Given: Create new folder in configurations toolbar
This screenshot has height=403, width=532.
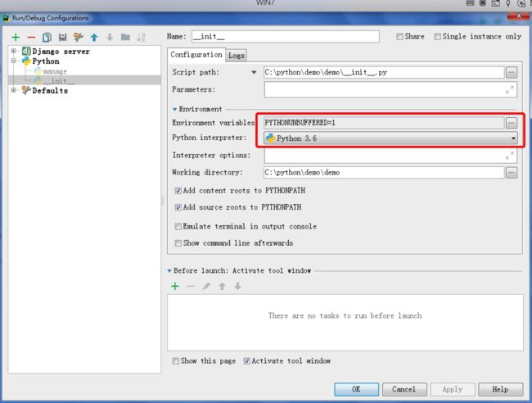Looking at the screenshot, I should pos(125,37).
